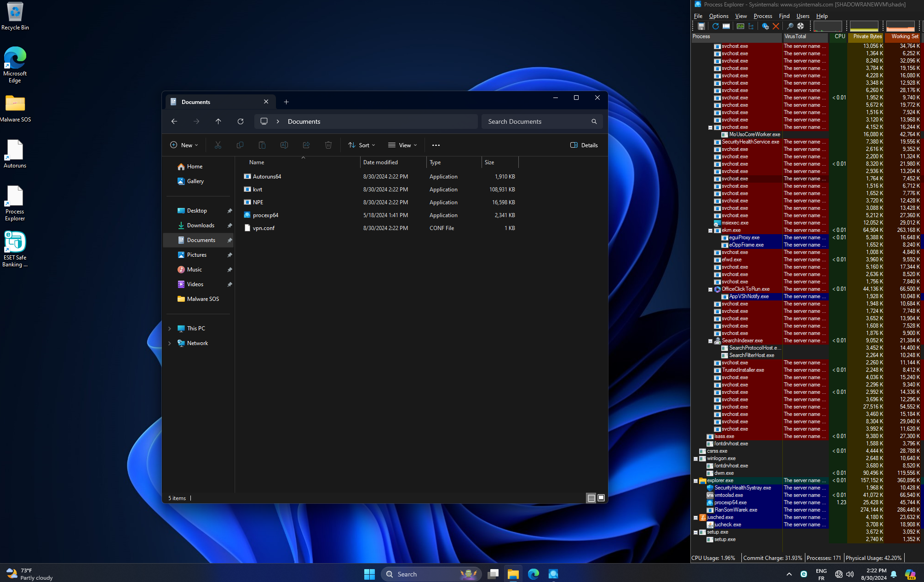Click the Refresh Now toolbar icon in Process Explorer

click(x=715, y=26)
